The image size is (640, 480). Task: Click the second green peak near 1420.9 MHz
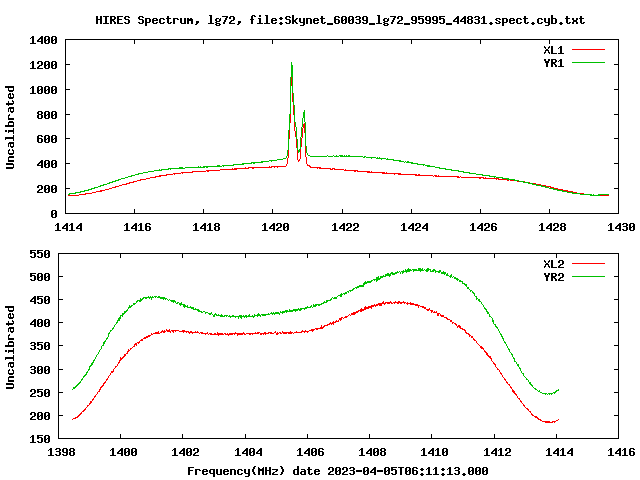coord(304,111)
